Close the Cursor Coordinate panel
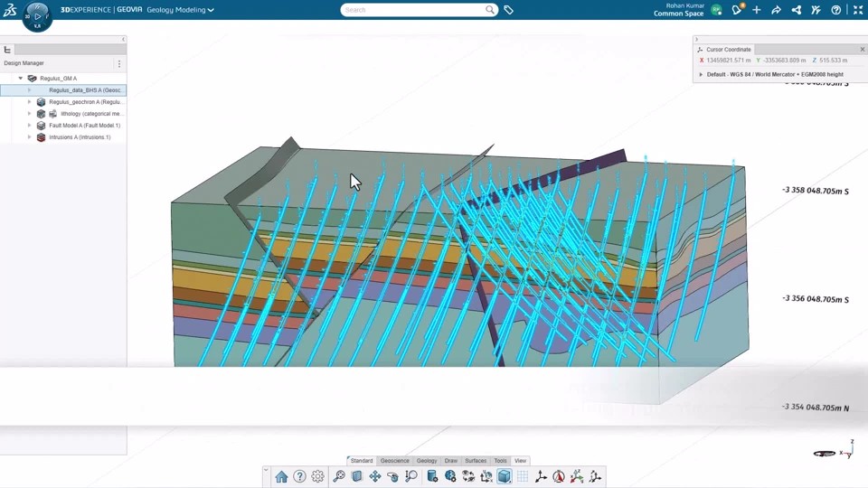The height and width of the screenshot is (488, 868). pyautogui.click(x=863, y=49)
